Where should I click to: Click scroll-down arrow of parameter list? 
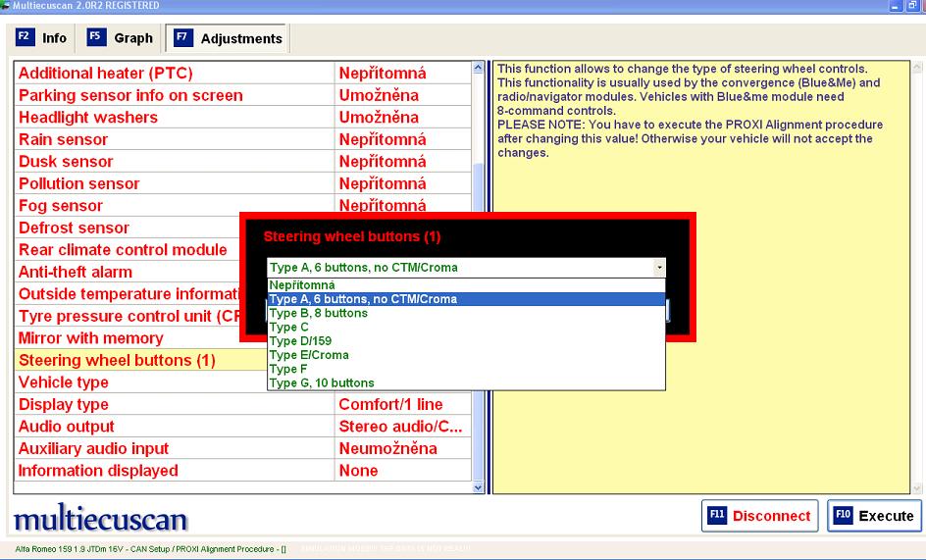[478, 487]
